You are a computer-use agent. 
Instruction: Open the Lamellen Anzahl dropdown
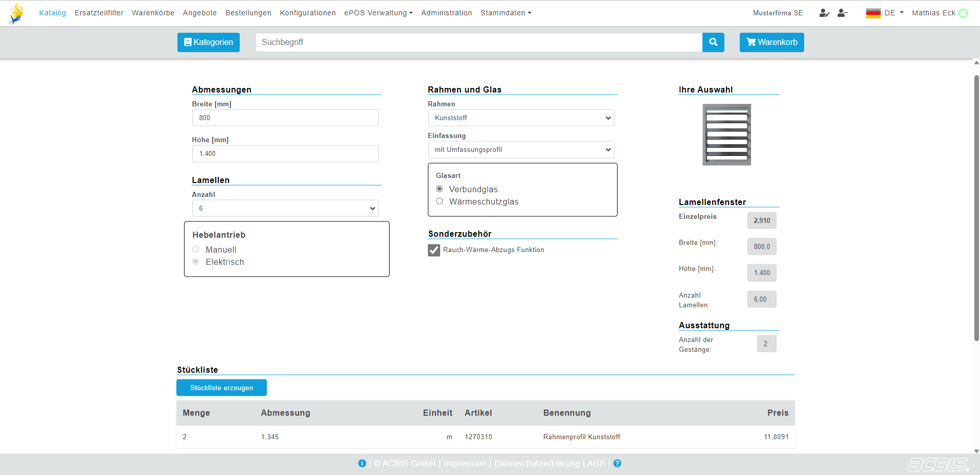point(285,209)
